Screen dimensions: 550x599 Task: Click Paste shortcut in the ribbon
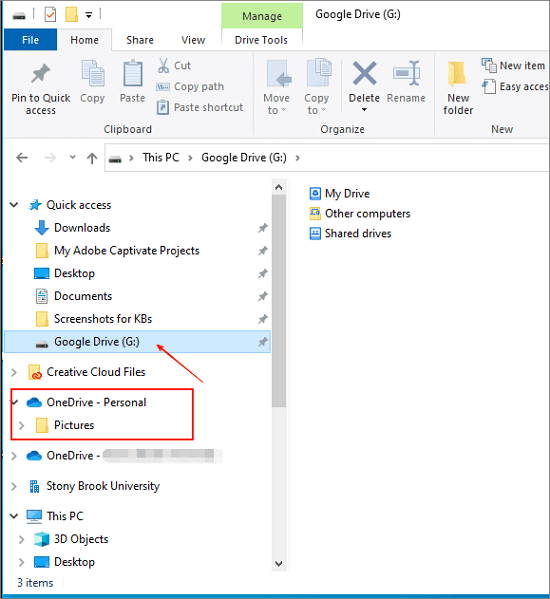pyautogui.click(x=200, y=107)
